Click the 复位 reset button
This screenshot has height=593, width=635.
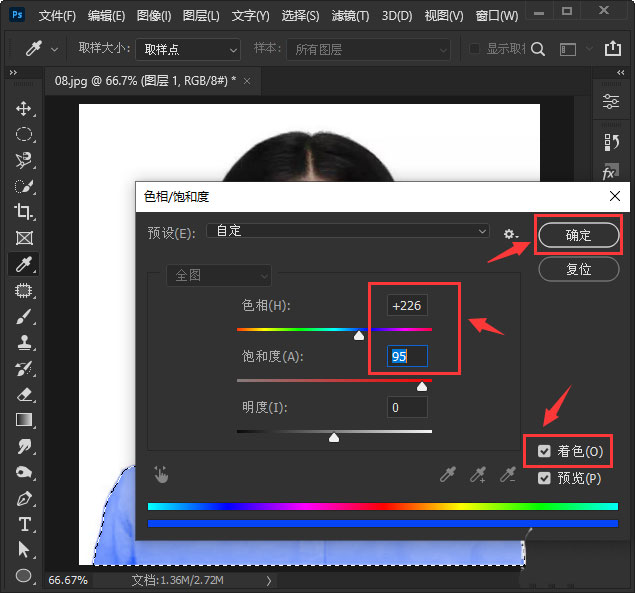(x=578, y=269)
